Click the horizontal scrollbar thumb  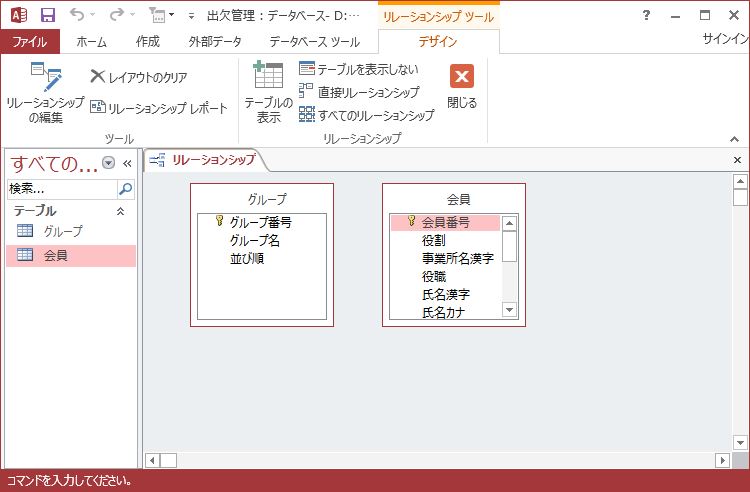click(x=168, y=460)
